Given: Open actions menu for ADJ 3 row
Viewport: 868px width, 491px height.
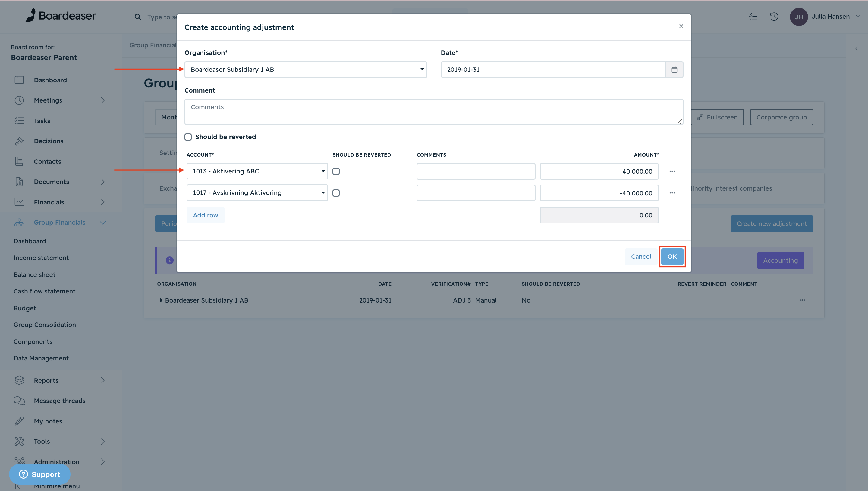Looking at the screenshot, I should pos(802,300).
